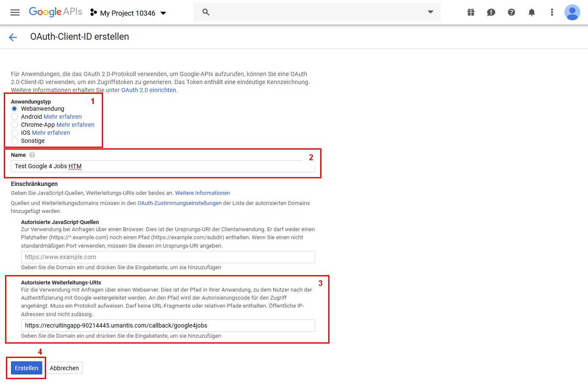Open the help question mark icon
This screenshot has height=385, width=588.
[511, 12]
